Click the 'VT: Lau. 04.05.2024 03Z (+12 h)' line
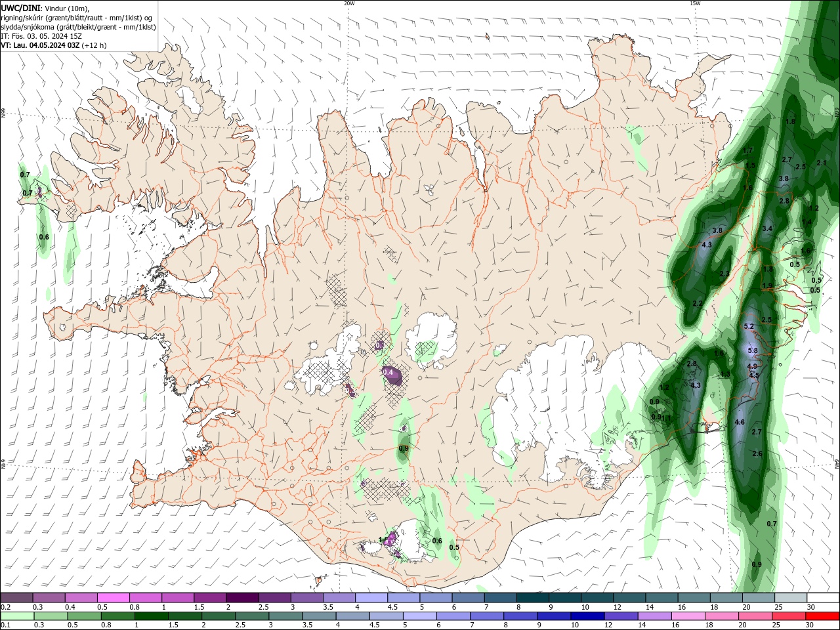The height and width of the screenshot is (630, 840). 53,45
